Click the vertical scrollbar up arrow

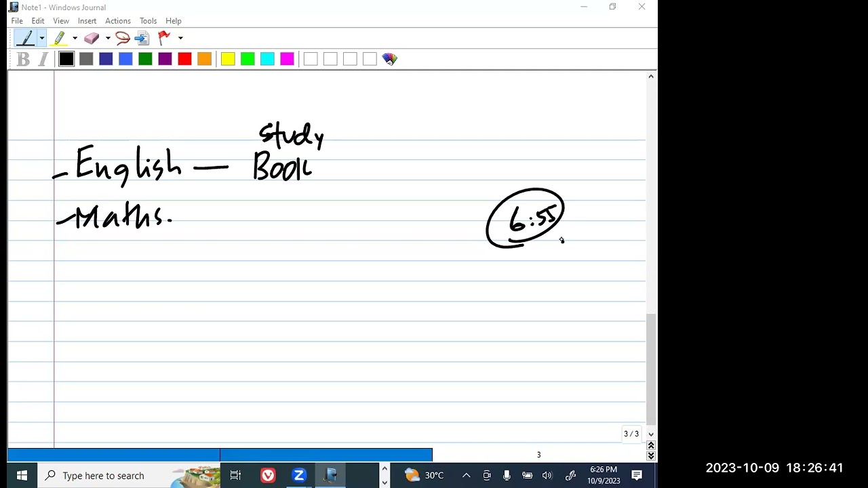tap(651, 76)
